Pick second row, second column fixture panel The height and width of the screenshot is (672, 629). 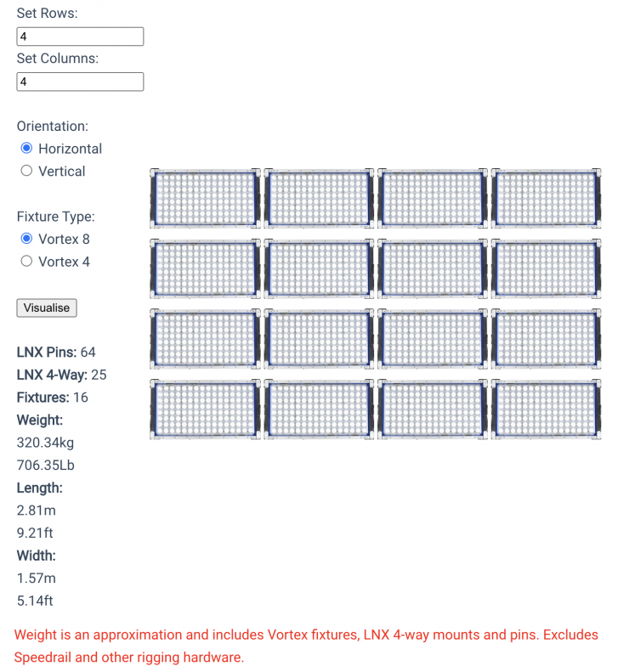coord(319,268)
